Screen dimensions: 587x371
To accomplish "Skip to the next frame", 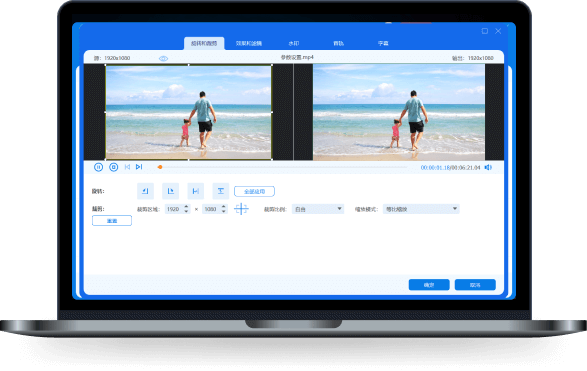I will coord(139,167).
